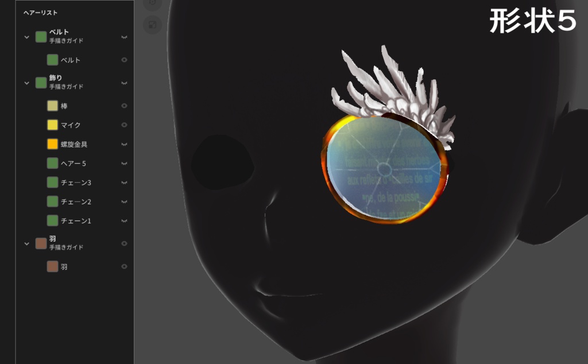This screenshot has width=588, height=364.
Task: Select the ヘアー5 hair item
Action: [x=73, y=164]
